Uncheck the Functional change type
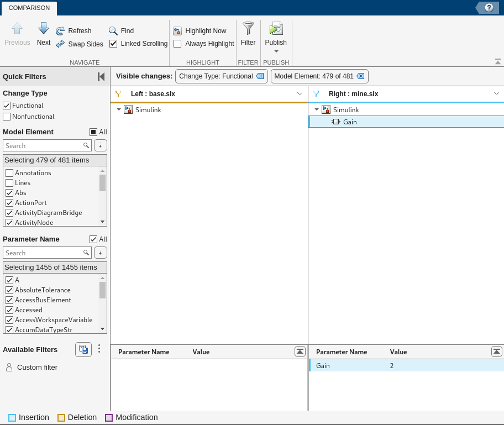The image size is (504, 425). 7,106
